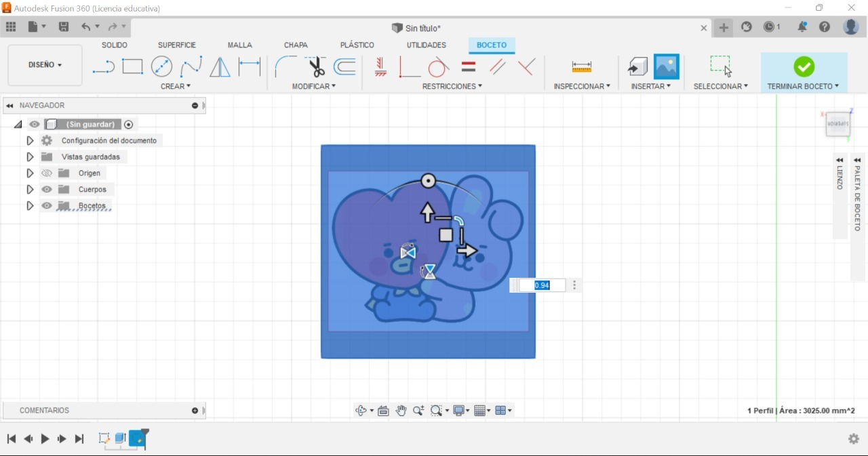Viewport: 868px width, 456px height.
Task: Expand the Bocetos node
Action: 30,206
